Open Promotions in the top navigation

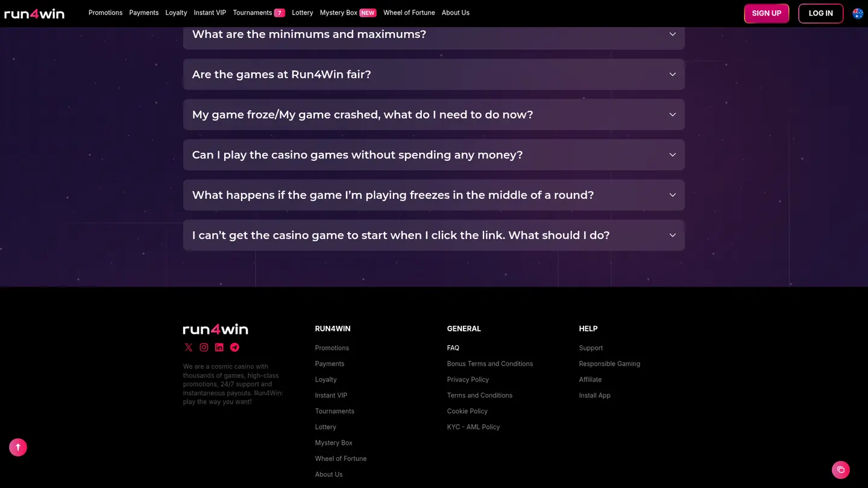(105, 13)
